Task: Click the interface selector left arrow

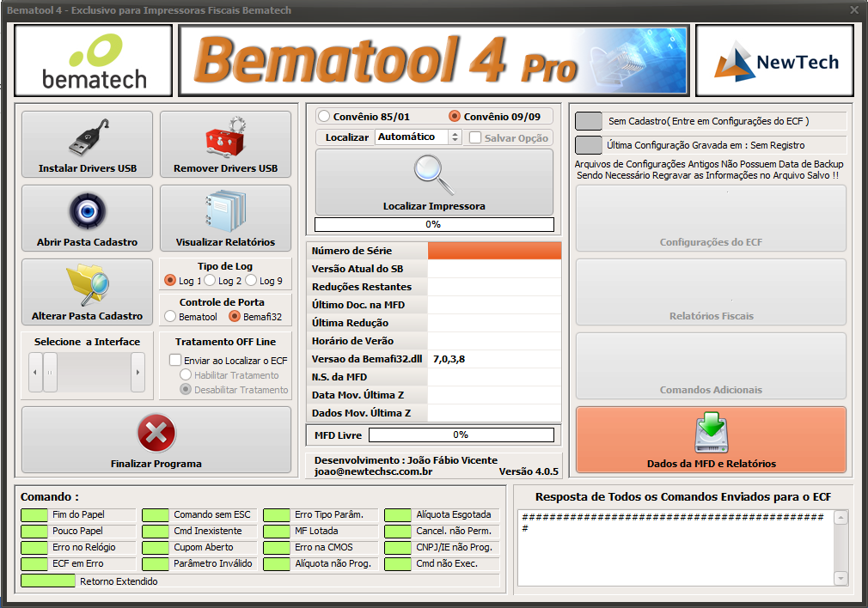Action: [x=35, y=373]
